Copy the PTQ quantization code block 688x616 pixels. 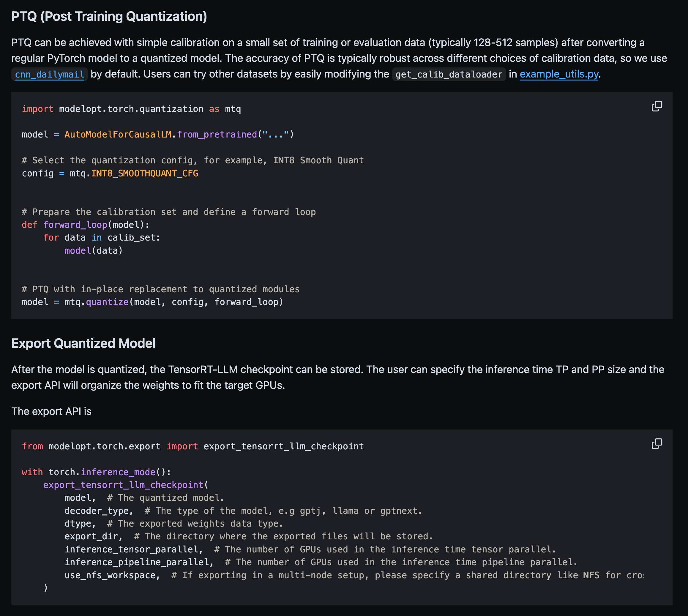[x=657, y=106]
